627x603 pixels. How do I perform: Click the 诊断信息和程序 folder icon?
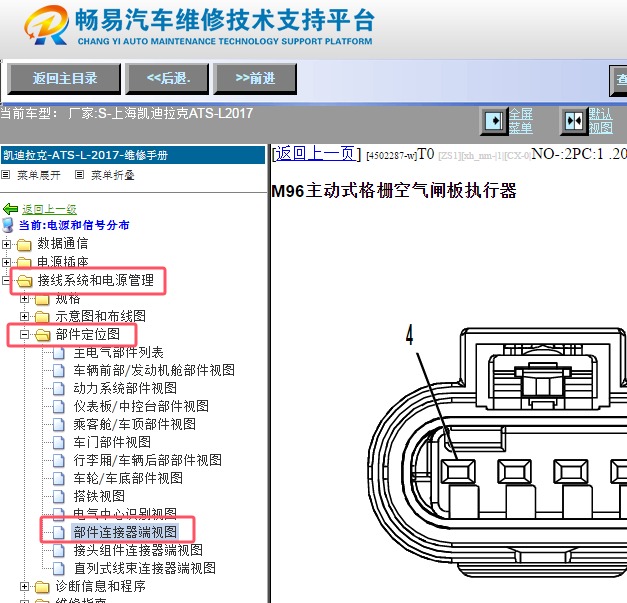[x=42, y=587]
